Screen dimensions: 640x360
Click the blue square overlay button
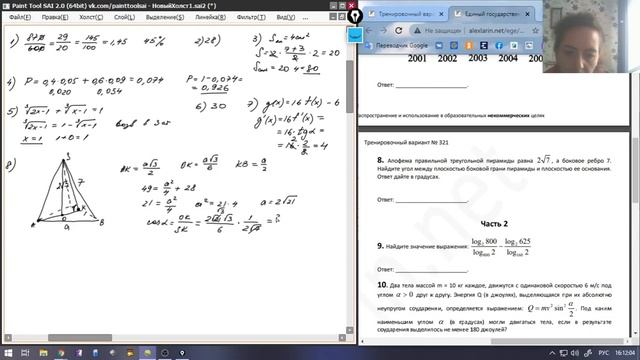pyautogui.click(x=355, y=35)
